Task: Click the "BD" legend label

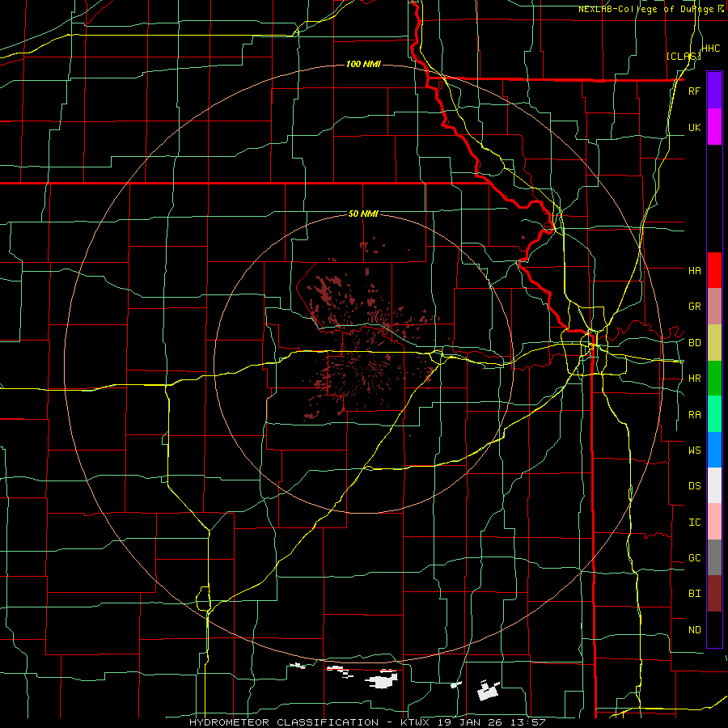Action: pos(694,343)
